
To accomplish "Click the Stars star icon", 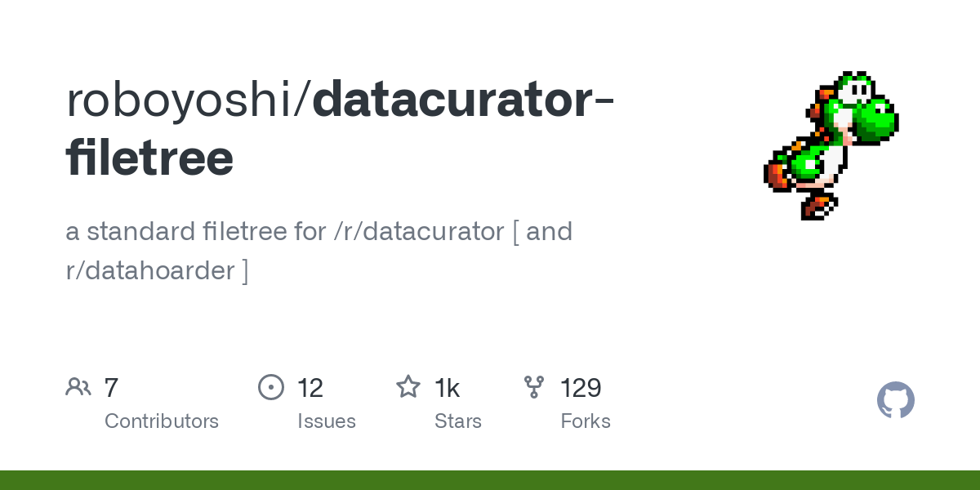I will (x=408, y=386).
